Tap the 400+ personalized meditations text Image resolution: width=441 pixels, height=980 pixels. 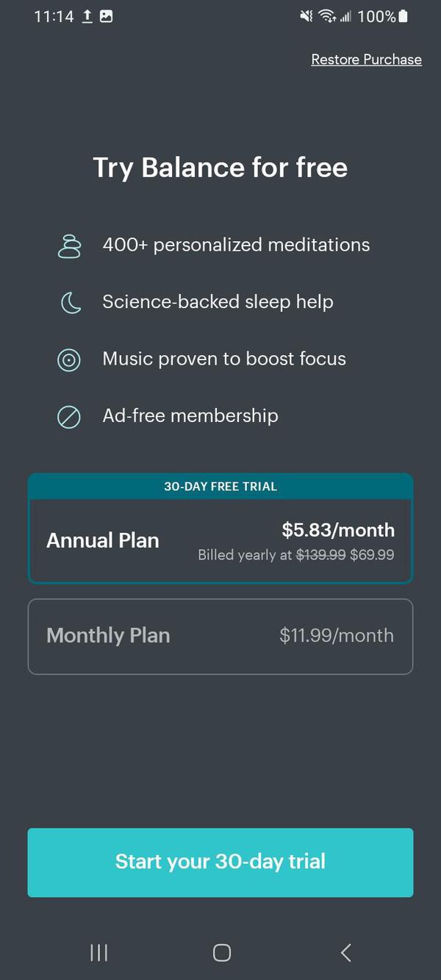236,245
